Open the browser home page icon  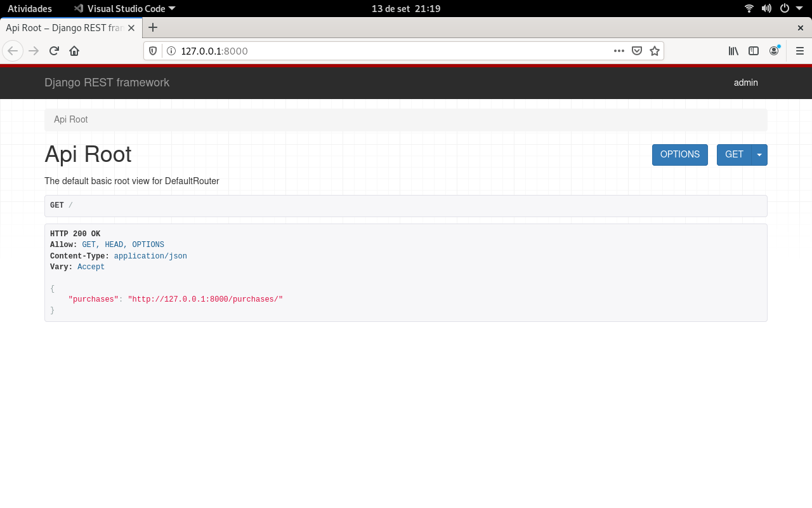(x=74, y=51)
